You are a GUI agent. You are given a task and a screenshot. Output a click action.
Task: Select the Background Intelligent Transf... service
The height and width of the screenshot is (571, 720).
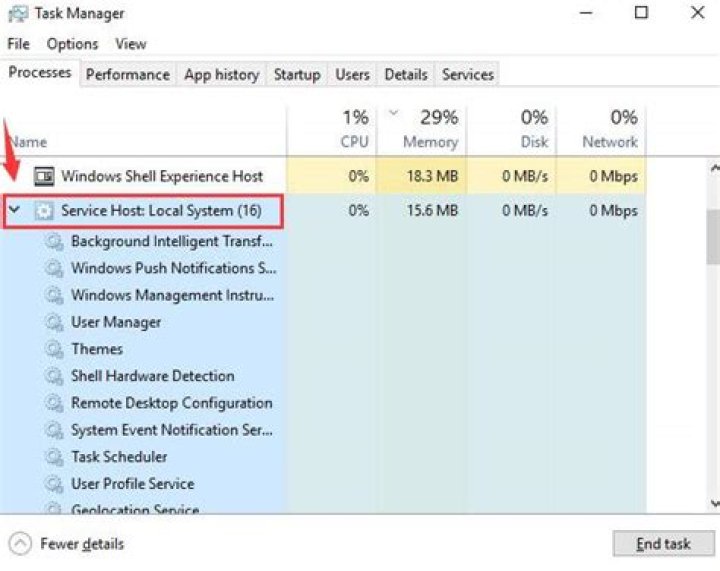172,242
